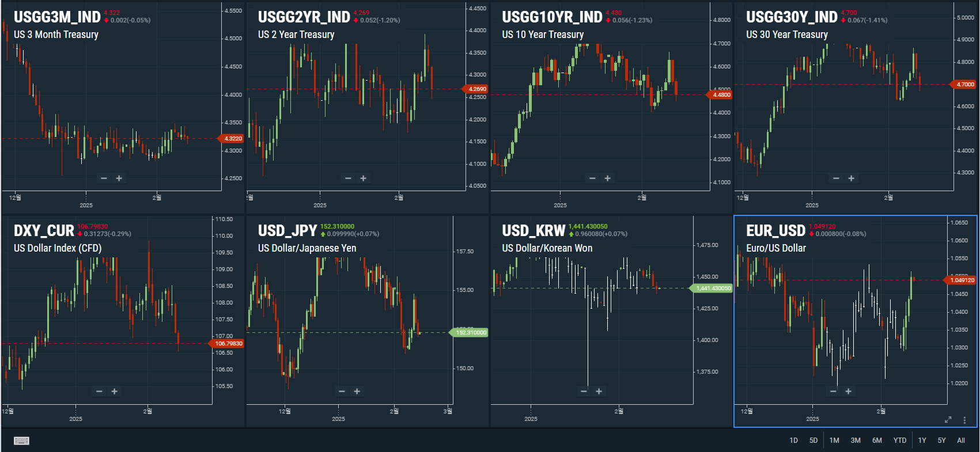This screenshot has width=980, height=452.
Task: Click the 'US 10 Year Treasury' description
Action: click(x=543, y=35)
